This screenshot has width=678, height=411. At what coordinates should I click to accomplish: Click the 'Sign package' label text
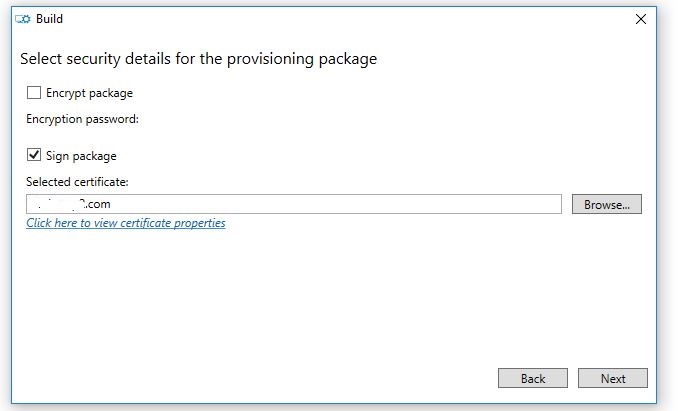(81, 156)
